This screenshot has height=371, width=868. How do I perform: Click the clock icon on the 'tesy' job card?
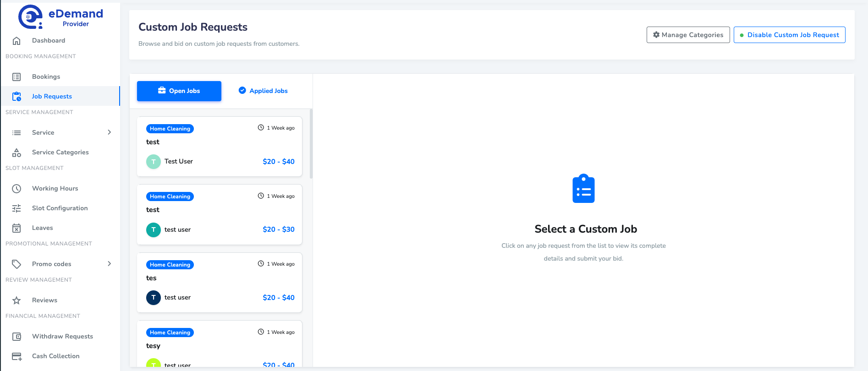point(261,332)
